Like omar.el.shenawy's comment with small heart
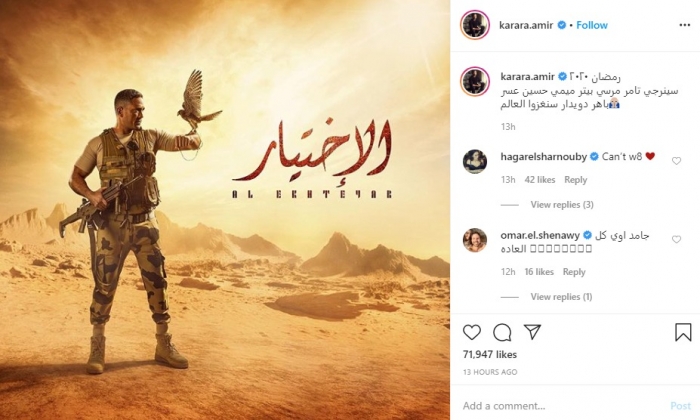This screenshot has width=700, height=420. click(676, 240)
